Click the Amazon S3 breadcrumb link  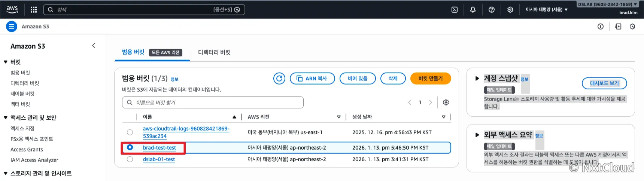pyautogui.click(x=35, y=27)
